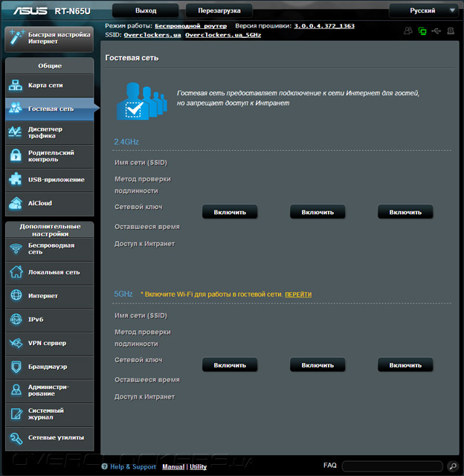Click the Системный журнал notepad icon

(16, 414)
